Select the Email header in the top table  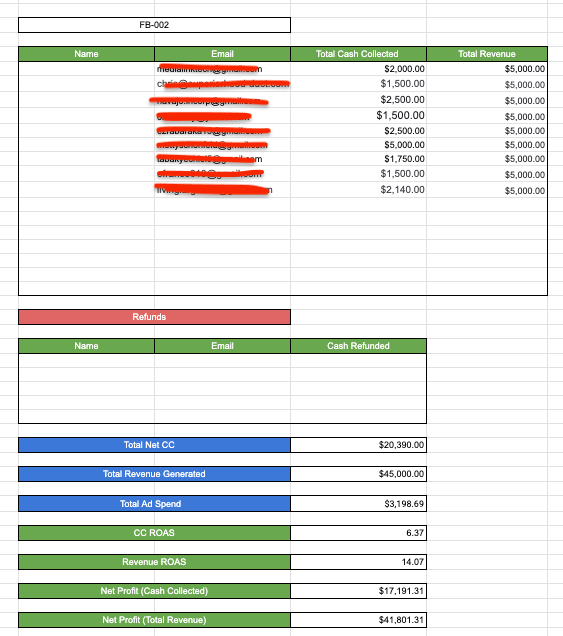(x=222, y=54)
